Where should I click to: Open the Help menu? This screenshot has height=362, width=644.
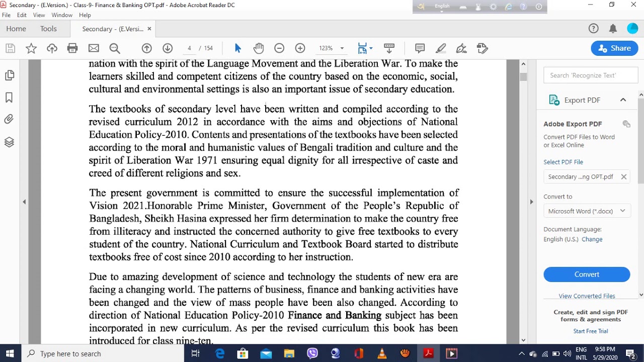(85, 15)
